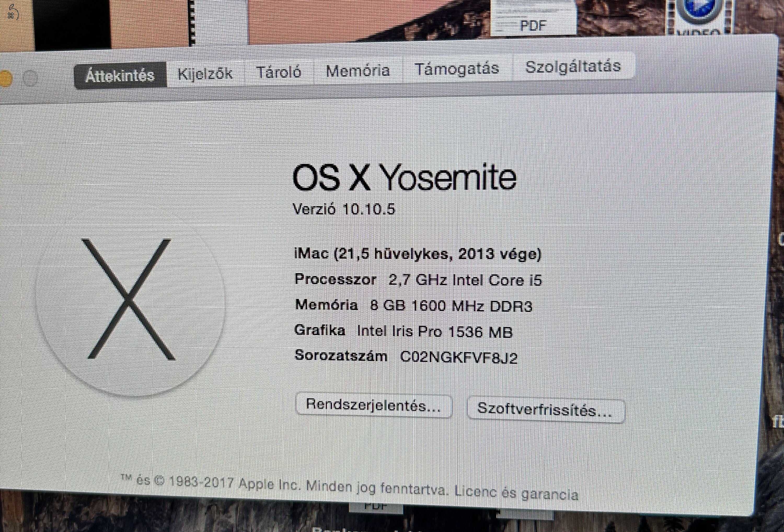Select the Memória tab
The height and width of the screenshot is (532, 784).
click(358, 70)
